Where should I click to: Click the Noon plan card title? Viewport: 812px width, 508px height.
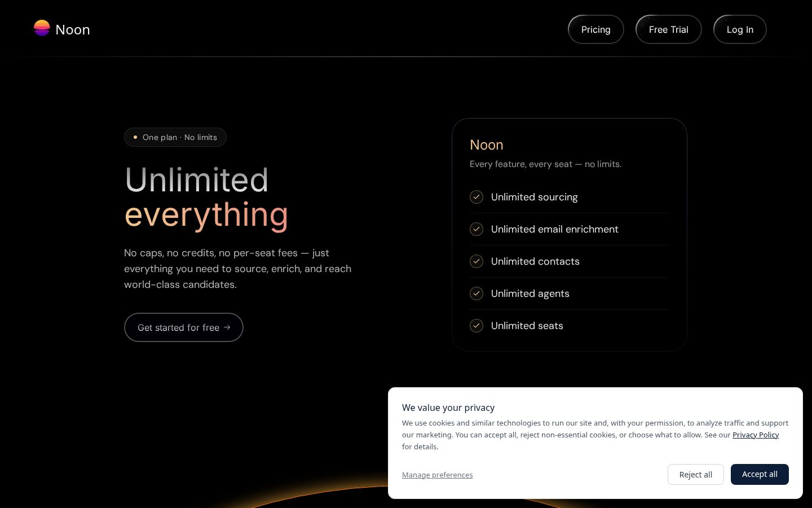click(x=487, y=145)
